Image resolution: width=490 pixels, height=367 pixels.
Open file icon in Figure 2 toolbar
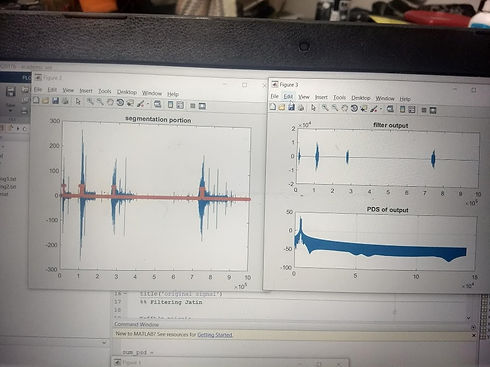click(x=46, y=100)
